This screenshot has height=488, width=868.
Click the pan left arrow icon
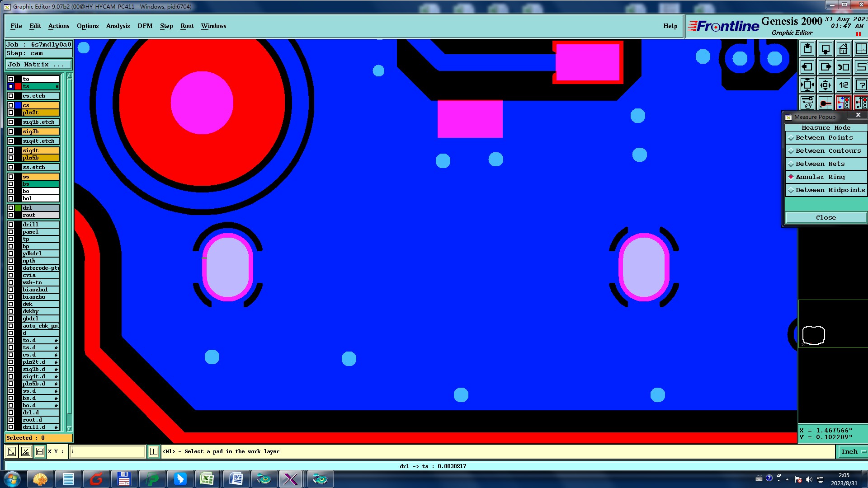tap(807, 67)
